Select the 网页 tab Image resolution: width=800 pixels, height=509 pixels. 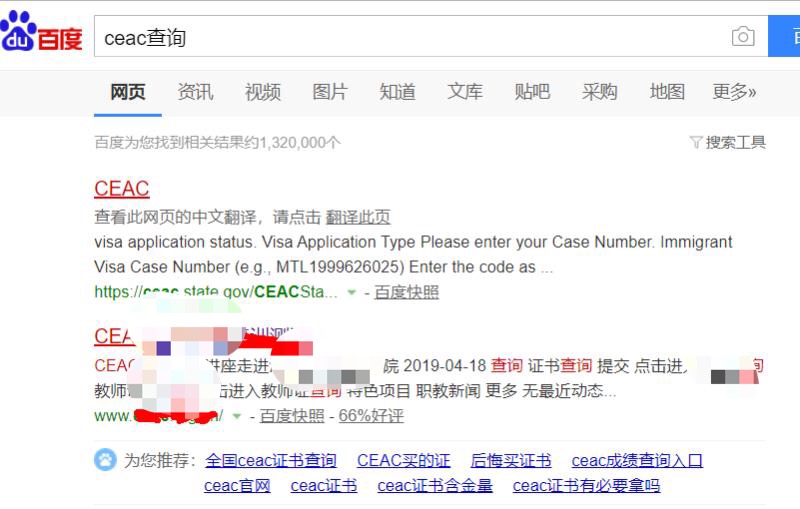coord(128,92)
